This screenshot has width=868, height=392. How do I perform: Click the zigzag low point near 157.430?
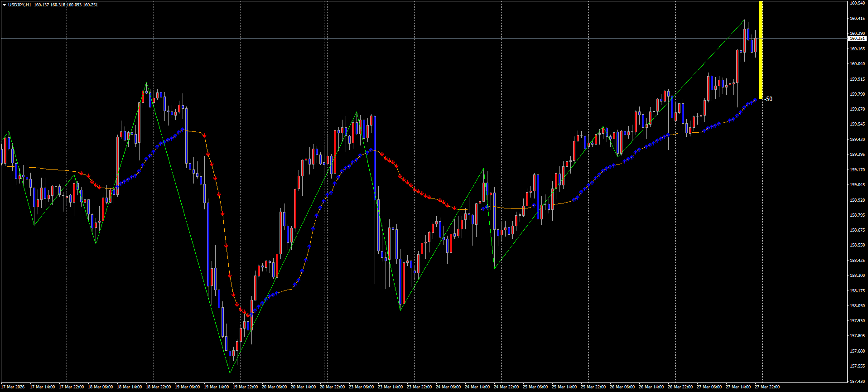[x=230, y=373]
